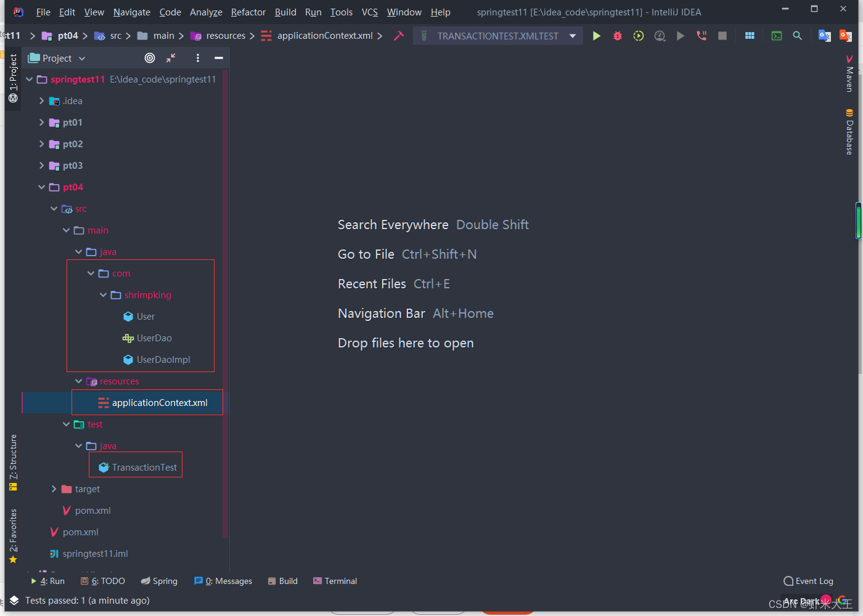
Task: Open the Database tool window
Action: click(849, 132)
